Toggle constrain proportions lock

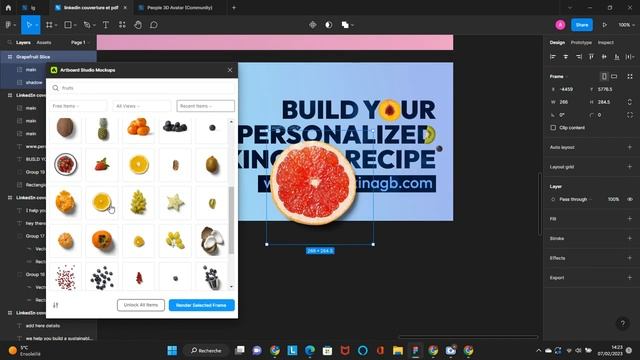(x=629, y=102)
